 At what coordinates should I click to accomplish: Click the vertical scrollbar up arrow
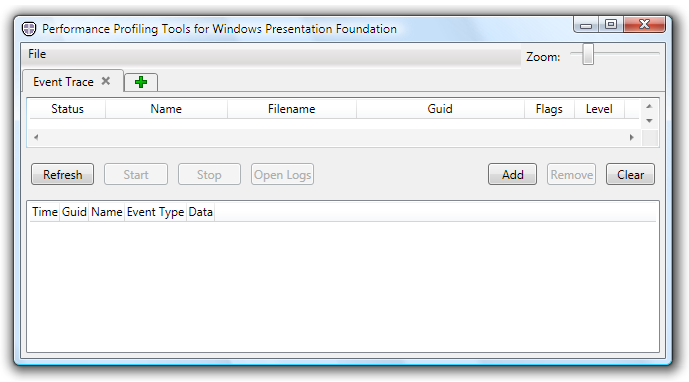coord(649,106)
